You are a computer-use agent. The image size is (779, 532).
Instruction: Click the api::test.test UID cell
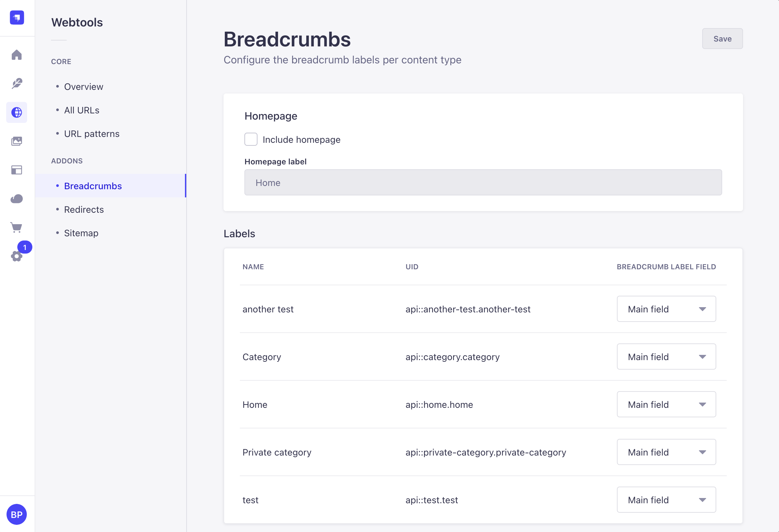pos(432,500)
